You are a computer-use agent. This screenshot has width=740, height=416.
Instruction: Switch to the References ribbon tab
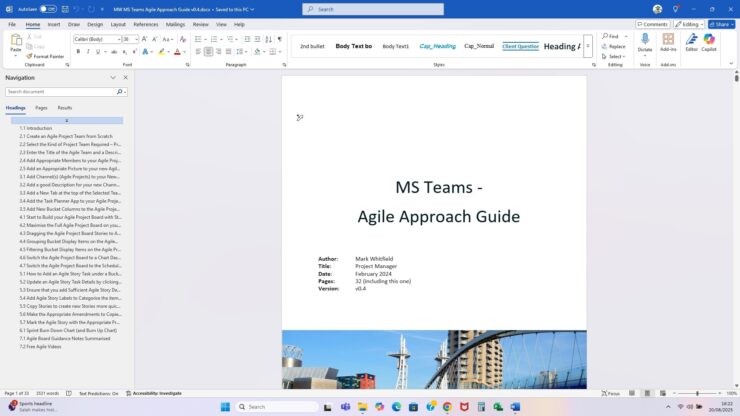pyautogui.click(x=146, y=24)
